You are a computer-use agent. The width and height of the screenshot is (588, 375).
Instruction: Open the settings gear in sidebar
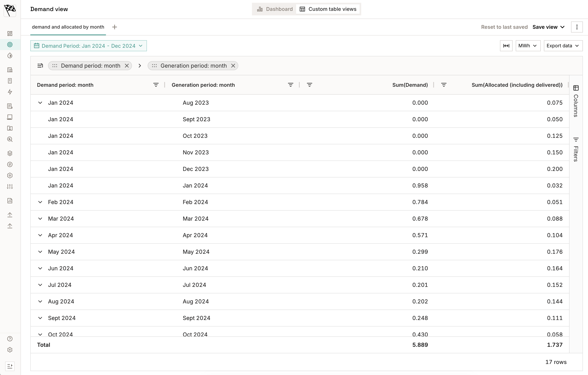[10, 350]
